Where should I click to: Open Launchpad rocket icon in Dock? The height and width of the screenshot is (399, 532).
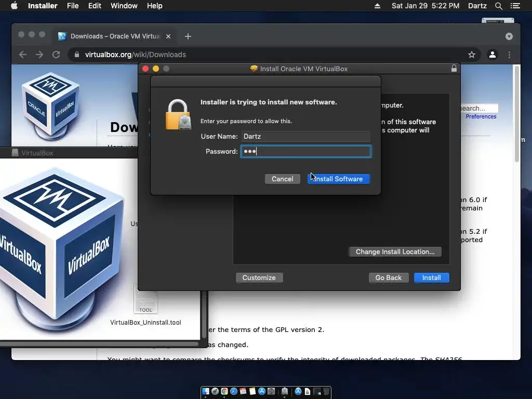pos(215,391)
